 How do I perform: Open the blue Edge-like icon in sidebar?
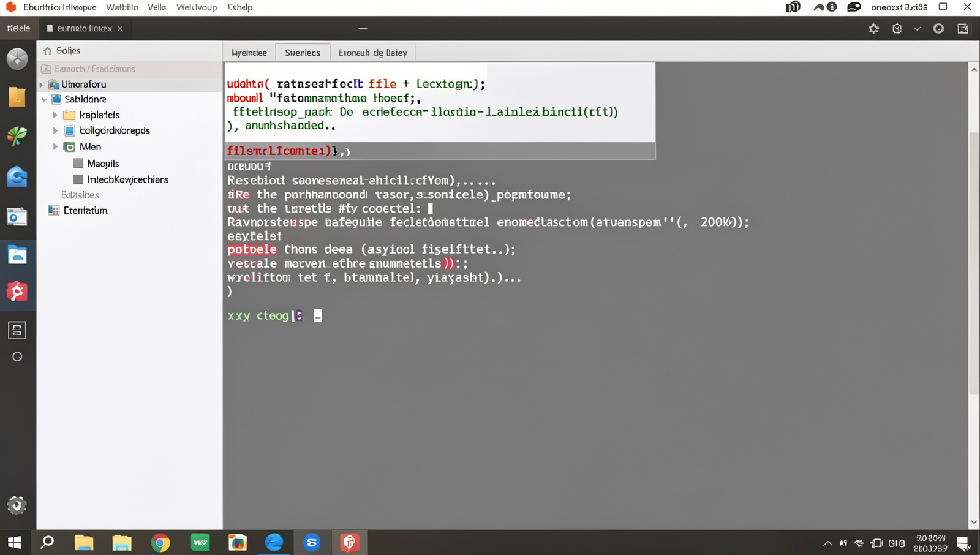tap(17, 176)
